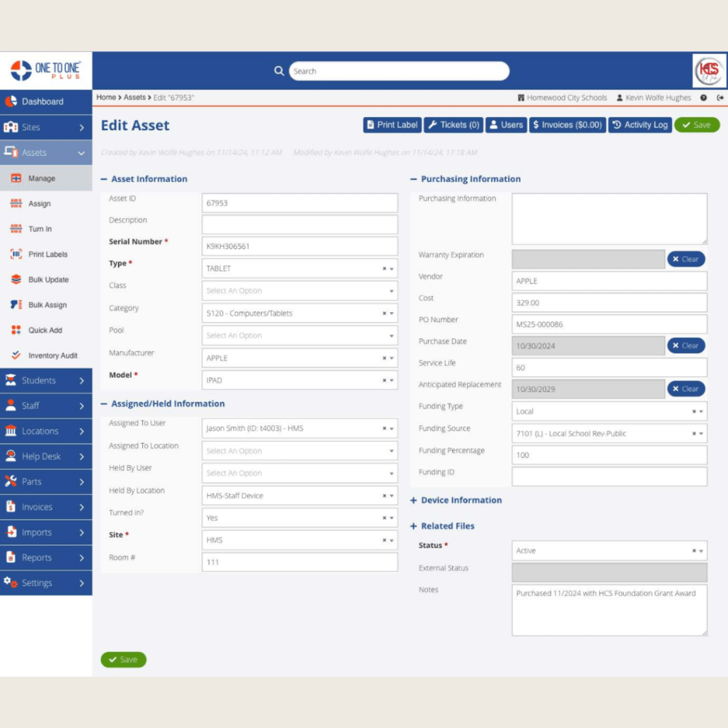
Task: Click the One to One Plus logo
Action: click(46, 70)
